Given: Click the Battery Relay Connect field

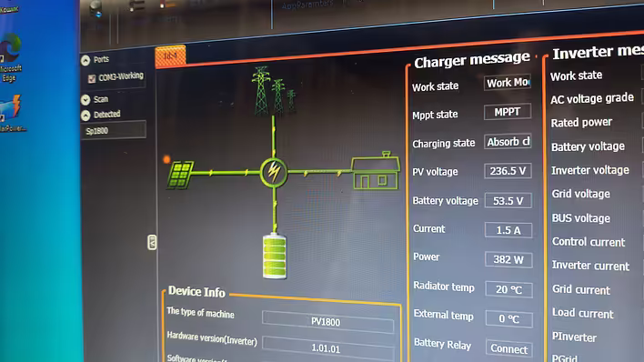Looking at the screenshot, I should [509, 349].
